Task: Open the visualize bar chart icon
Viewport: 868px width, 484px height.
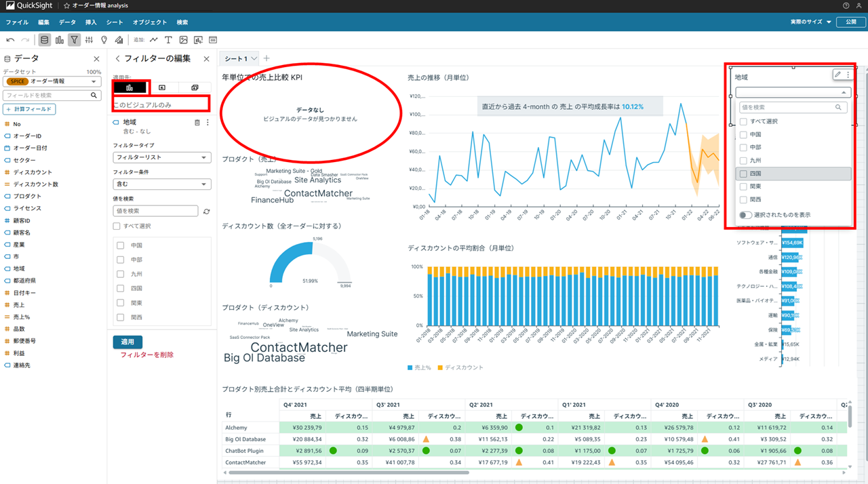Action: point(60,40)
